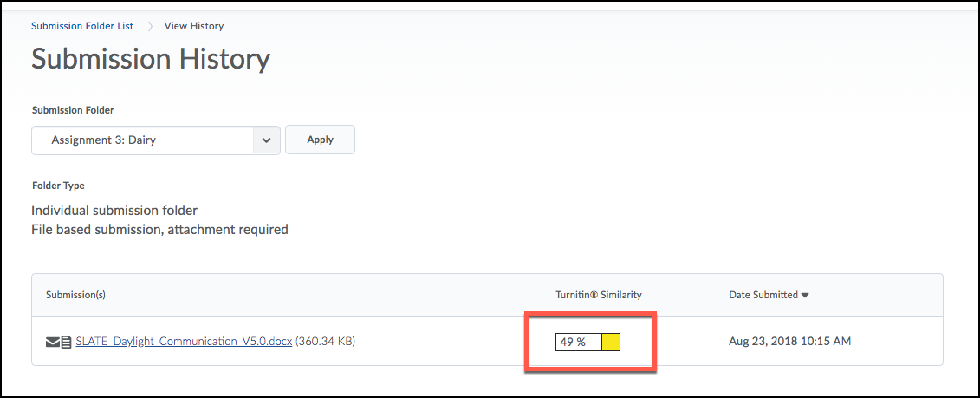Click the Turnitin® Similarity column header
The height and width of the screenshot is (398, 980).
tap(599, 295)
